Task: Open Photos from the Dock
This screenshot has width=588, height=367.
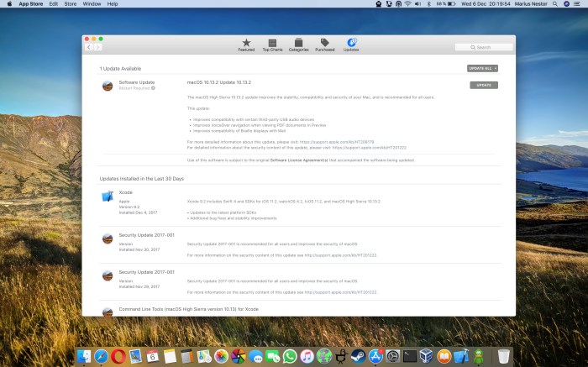Action: 221,356
